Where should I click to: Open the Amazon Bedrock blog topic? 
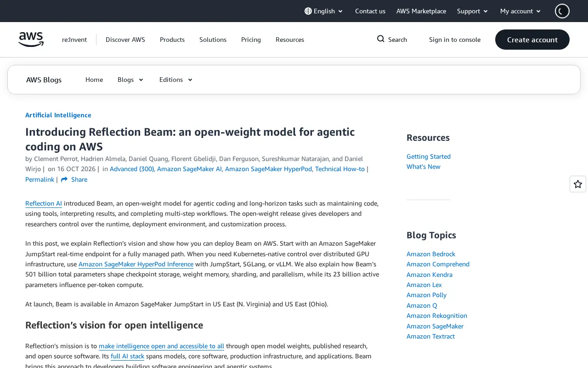(x=431, y=254)
